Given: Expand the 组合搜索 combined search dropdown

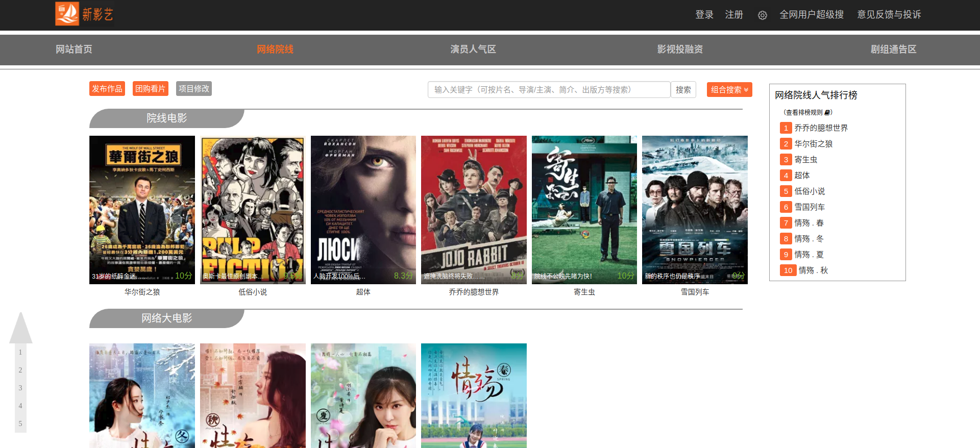Looking at the screenshot, I should [729, 89].
